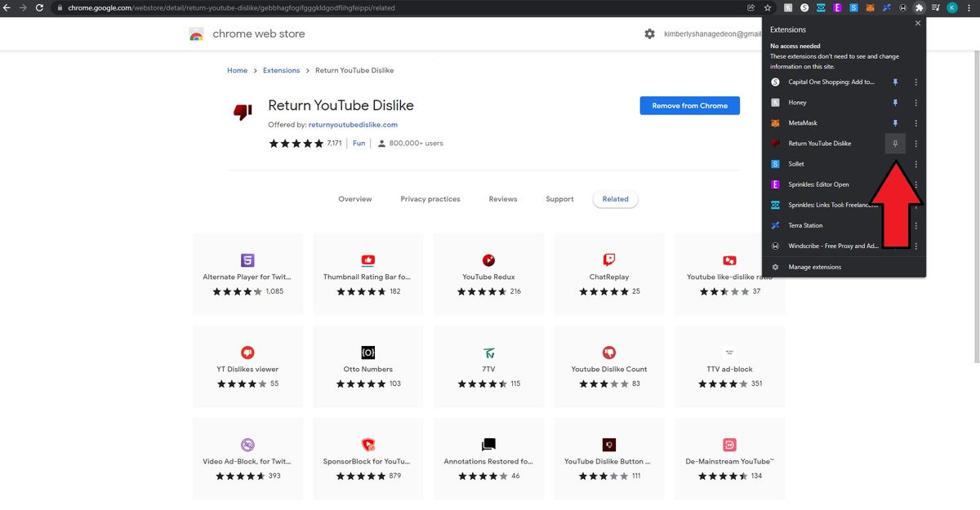Open the MetaMask extension icon
Viewport: 980px width, 510px height.
(774, 123)
